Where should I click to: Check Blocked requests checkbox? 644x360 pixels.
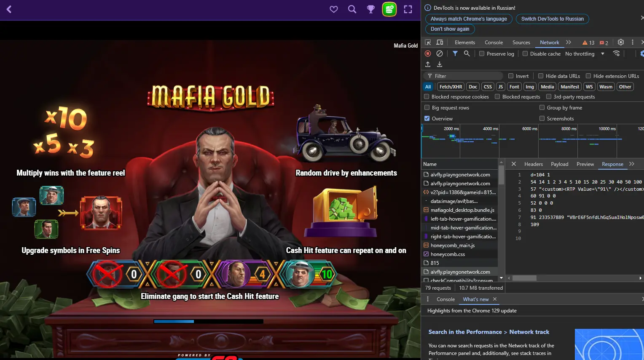497,96
